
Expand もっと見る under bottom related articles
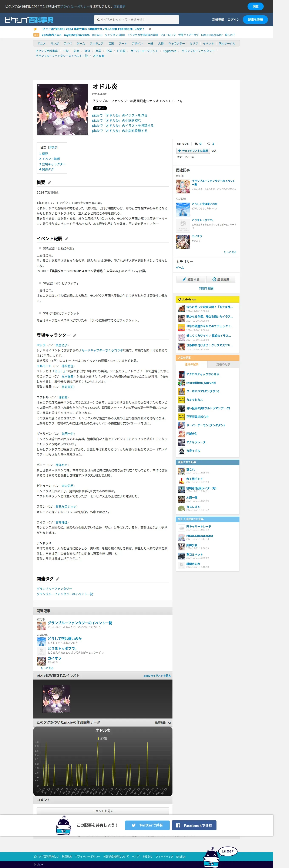pyautogui.click(x=47, y=668)
